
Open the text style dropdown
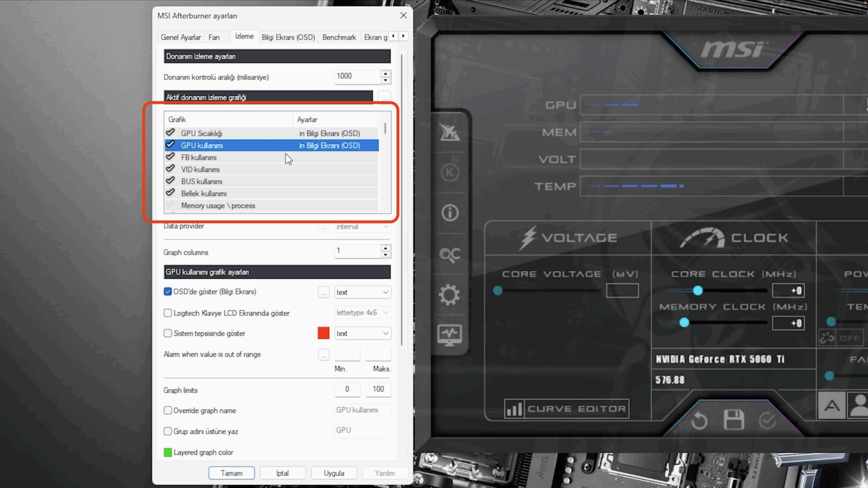[x=363, y=292]
